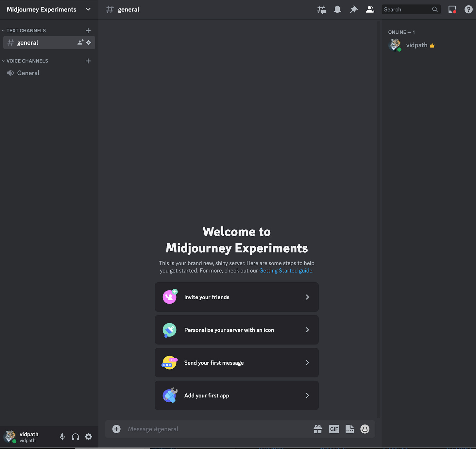Open pinned messages pin icon

[x=354, y=9]
